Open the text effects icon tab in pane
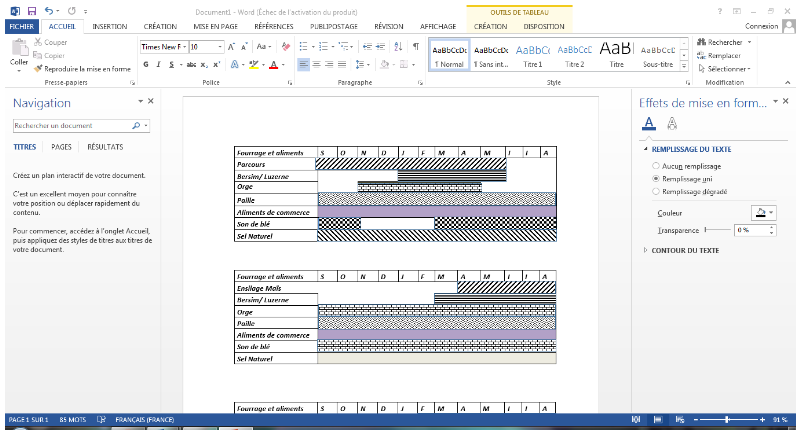Image resolution: width=800 pixels, height=430 pixels. point(672,123)
